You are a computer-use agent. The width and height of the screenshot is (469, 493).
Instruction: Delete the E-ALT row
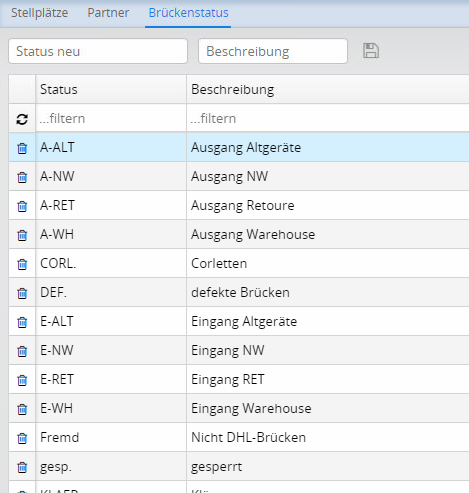pos(22,322)
